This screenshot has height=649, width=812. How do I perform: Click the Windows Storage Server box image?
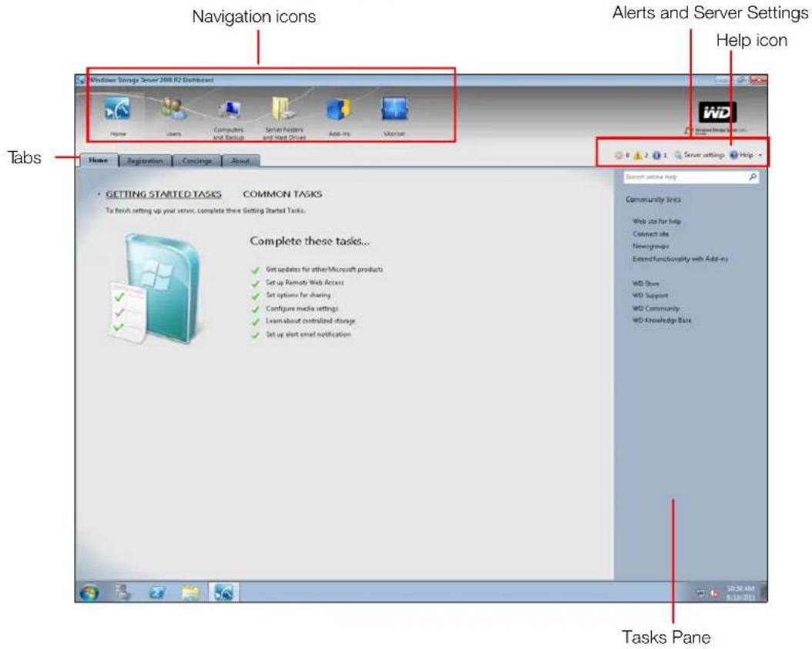154,288
